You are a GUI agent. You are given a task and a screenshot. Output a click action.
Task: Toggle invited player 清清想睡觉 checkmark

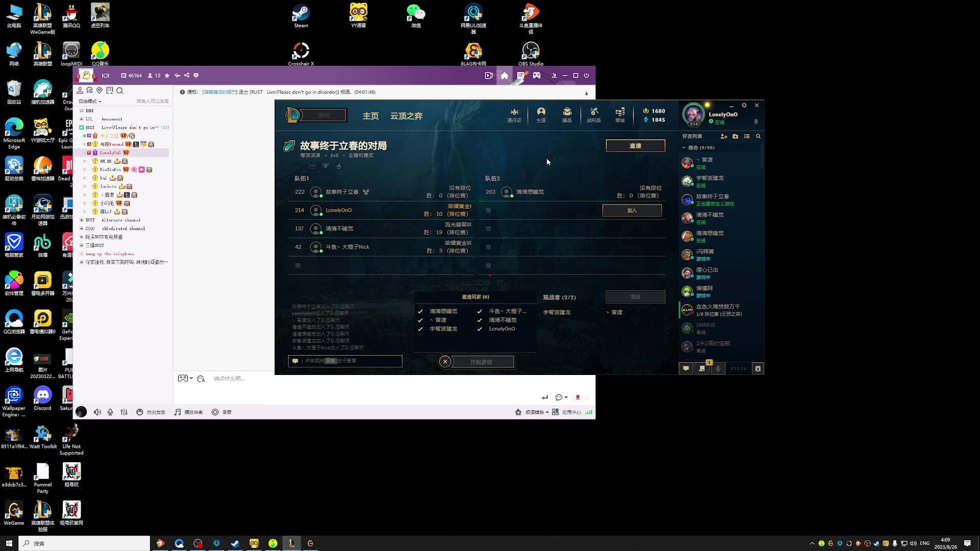click(420, 311)
